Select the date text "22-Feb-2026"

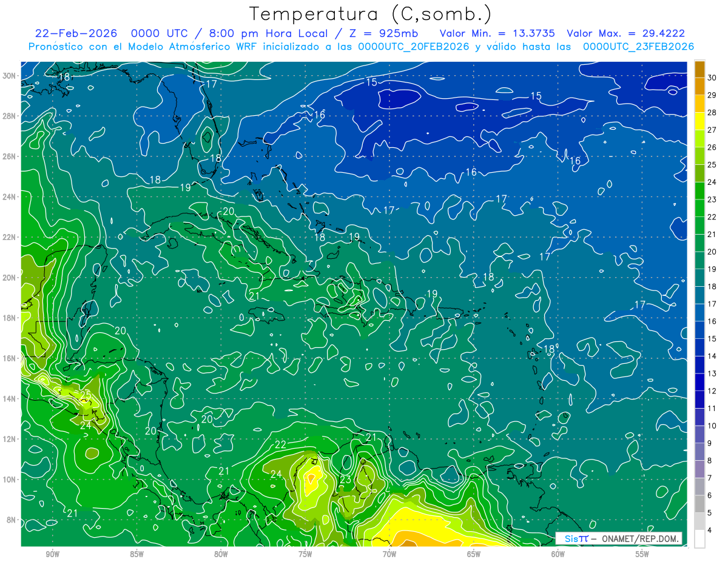76,34
